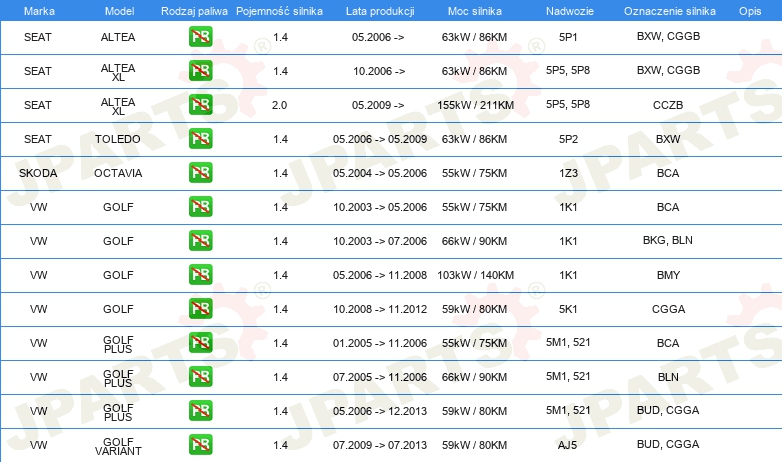The image size is (782, 462).
Task: Click the petrol icon in SKODA OCTAVIA row
Action: point(200,173)
